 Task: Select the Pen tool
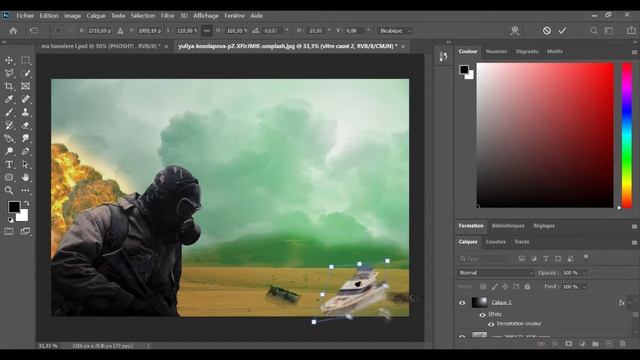[x=25, y=151]
